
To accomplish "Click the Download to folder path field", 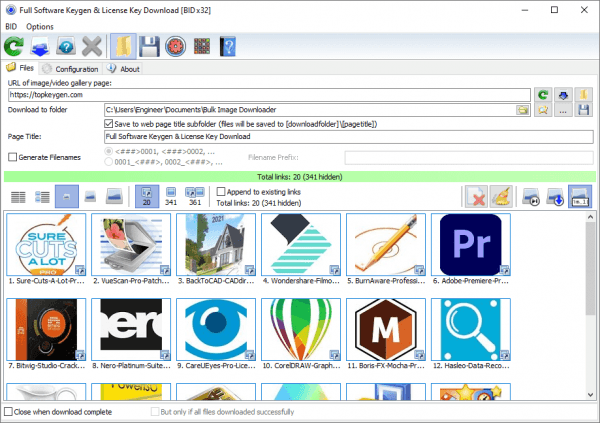I will point(317,110).
